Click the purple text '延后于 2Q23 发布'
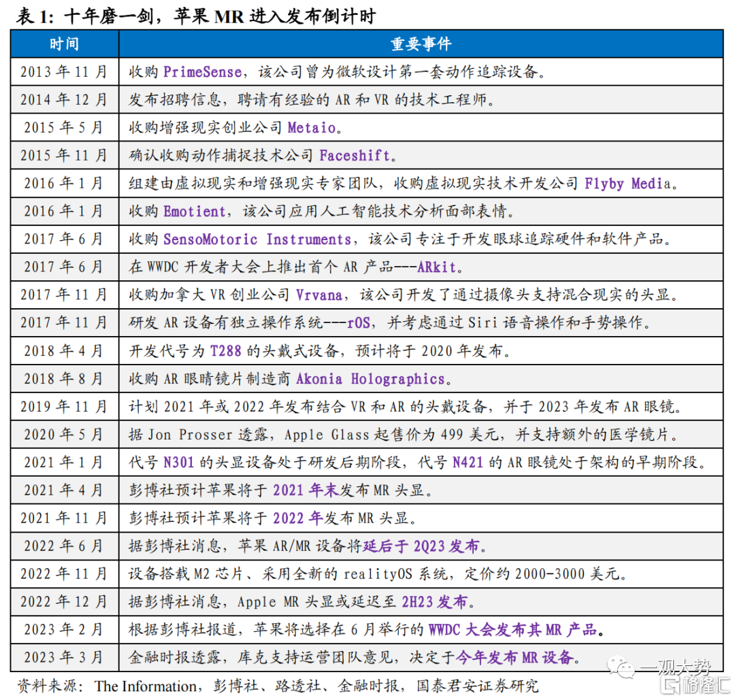 [421, 546]
